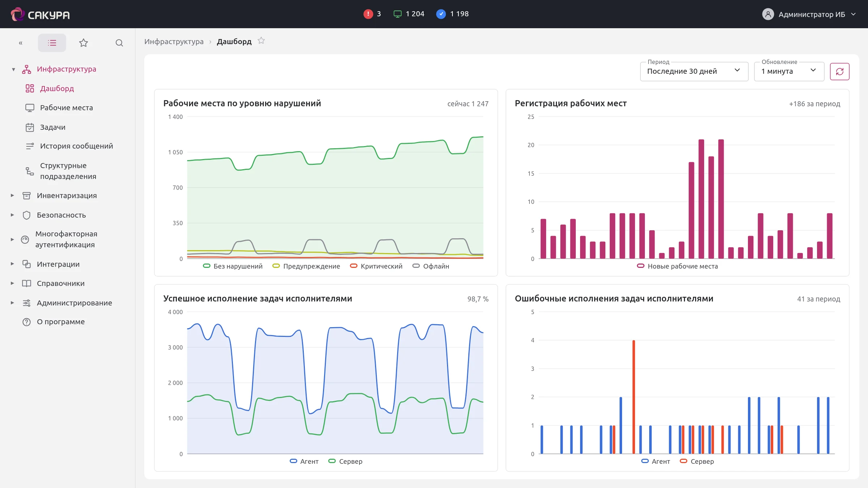Click the Безопасность shield icon
Viewport: 868px width, 488px height.
(26, 215)
